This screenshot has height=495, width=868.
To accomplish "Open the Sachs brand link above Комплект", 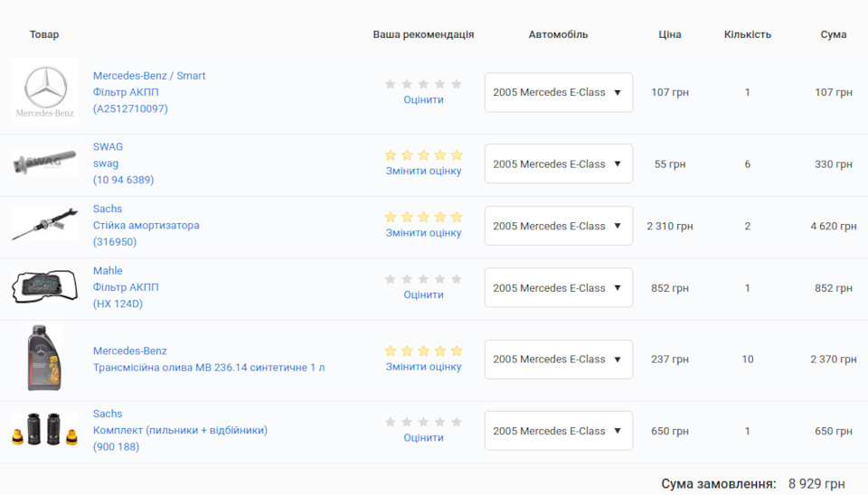I will [x=108, y=414].
